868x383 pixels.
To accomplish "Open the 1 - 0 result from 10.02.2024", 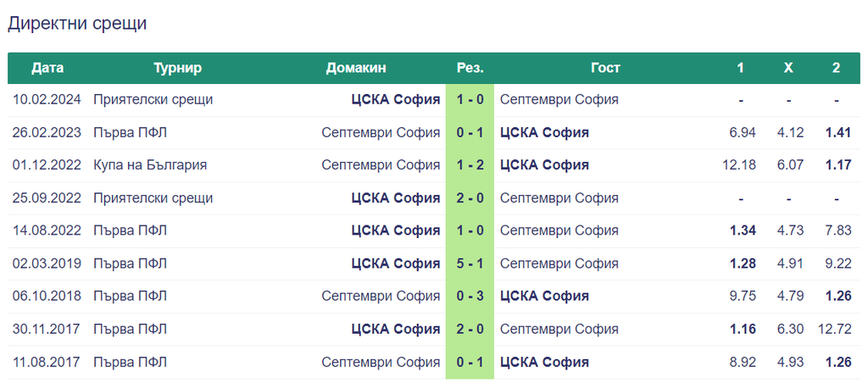I will click(x=470, y=100).
